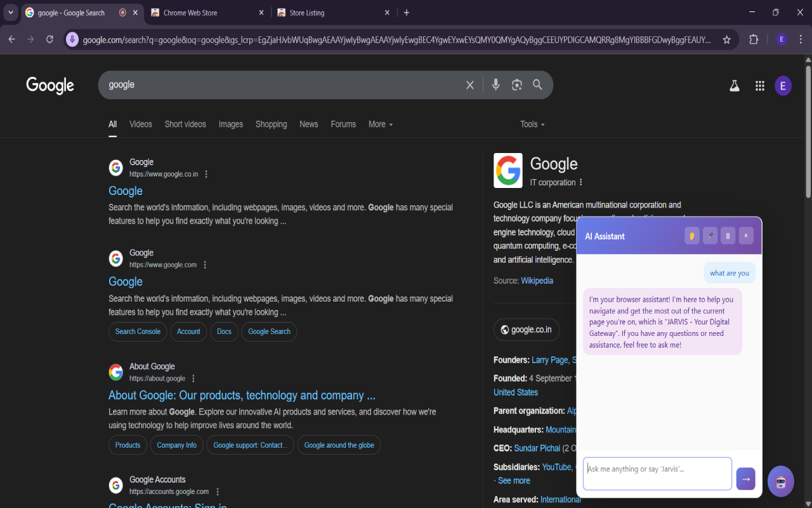Switch to Images results
This screenshot has height=508, width=812.
(231, 124)
